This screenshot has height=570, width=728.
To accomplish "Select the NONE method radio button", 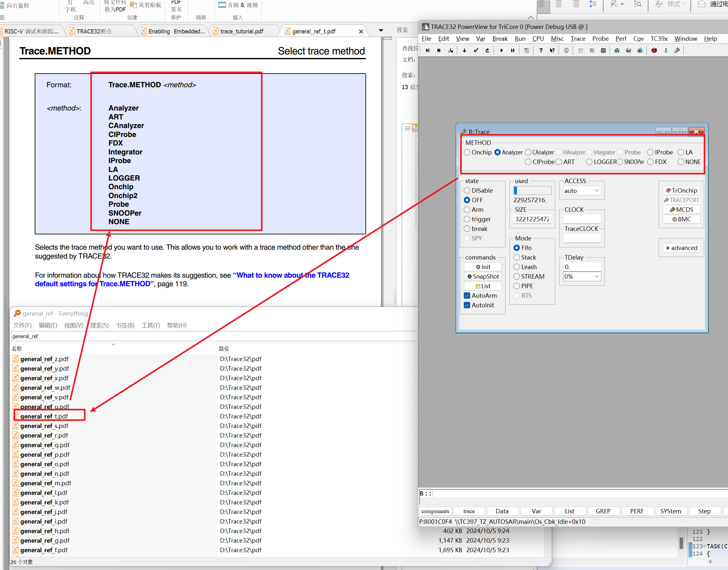I will click(x=681, y=162).
